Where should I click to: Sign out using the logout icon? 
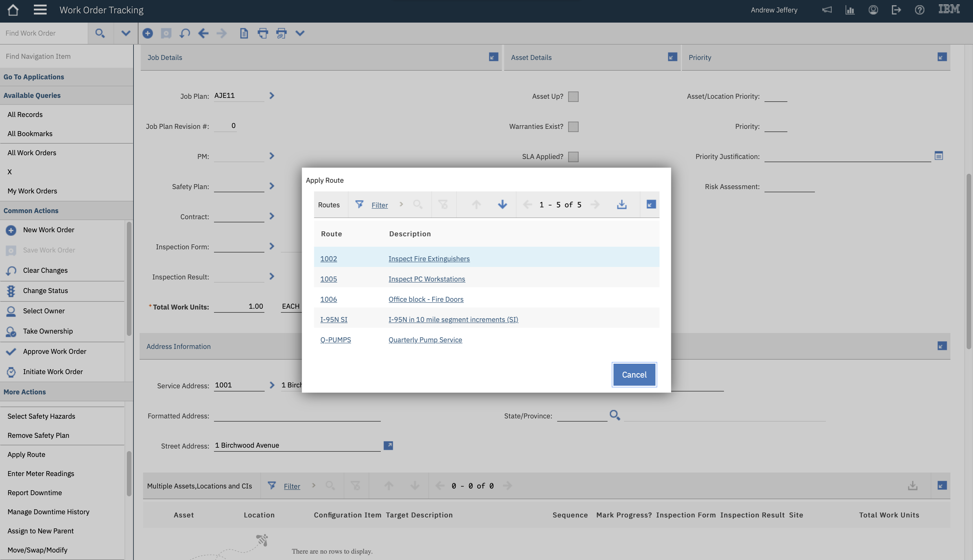pos(896,10)
